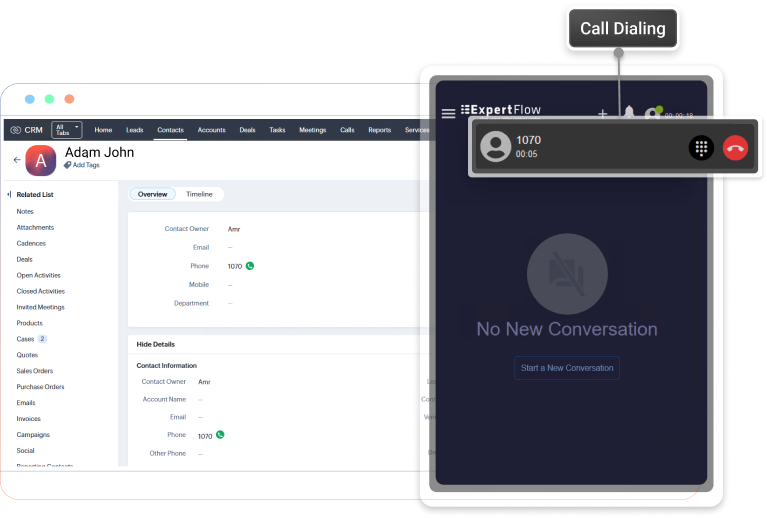Open Products in the Related List
The image size is (767, 518).
29,323
